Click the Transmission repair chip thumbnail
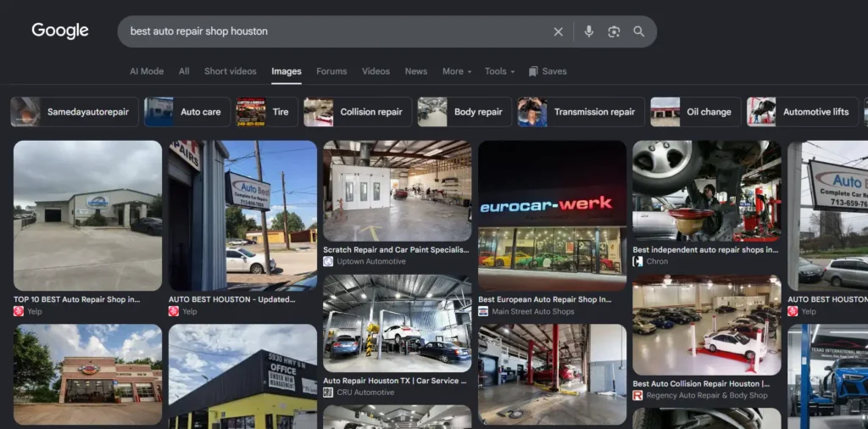The image size is (868, 429). [x=532, y=112]
